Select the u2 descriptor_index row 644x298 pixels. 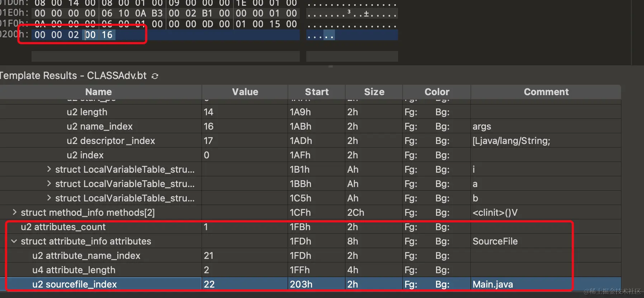pyautogui.click(x=311, y=141)
